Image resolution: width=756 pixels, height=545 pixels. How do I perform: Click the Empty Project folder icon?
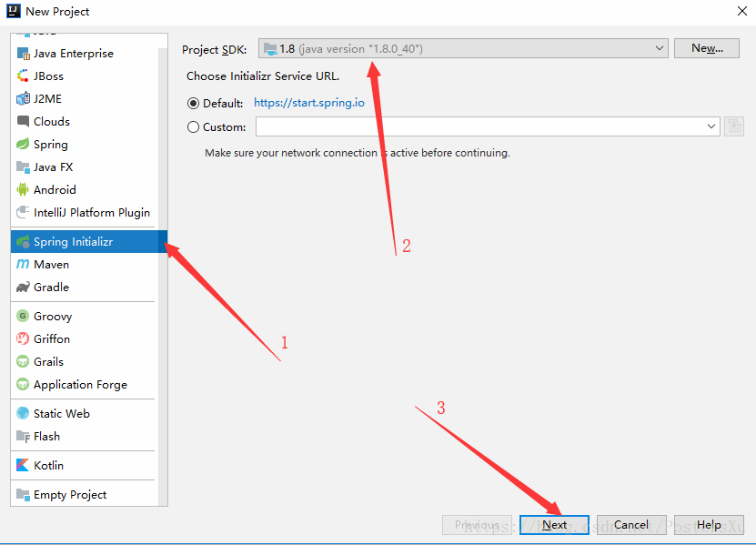[23, 494]
